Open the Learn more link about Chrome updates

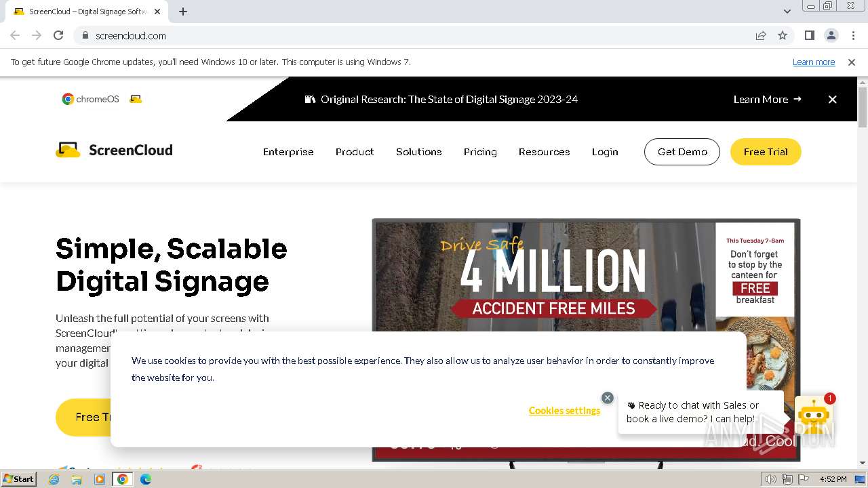pos(814,62)
